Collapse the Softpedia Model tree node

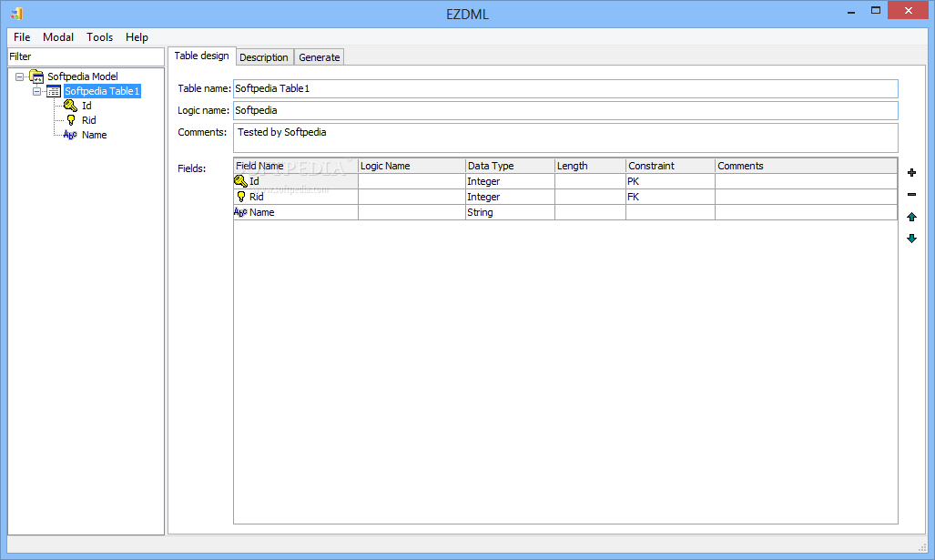coord(20,76)
